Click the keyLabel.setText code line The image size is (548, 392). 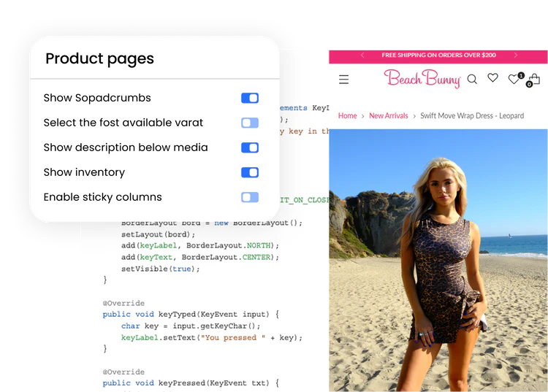click(x=211, y=337)
